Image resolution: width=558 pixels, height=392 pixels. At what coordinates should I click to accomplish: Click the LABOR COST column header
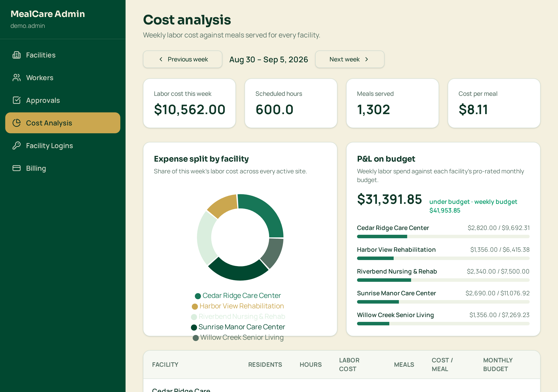click(349, 365)
